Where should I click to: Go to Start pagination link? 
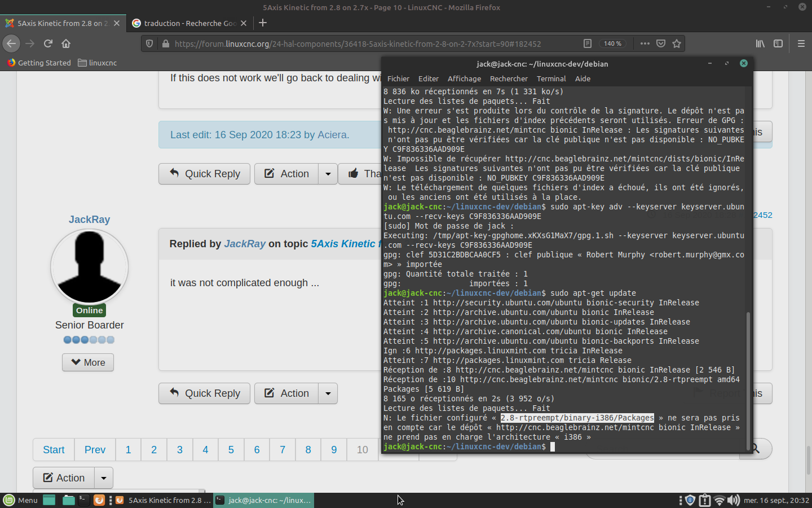[x=54, y=450]
